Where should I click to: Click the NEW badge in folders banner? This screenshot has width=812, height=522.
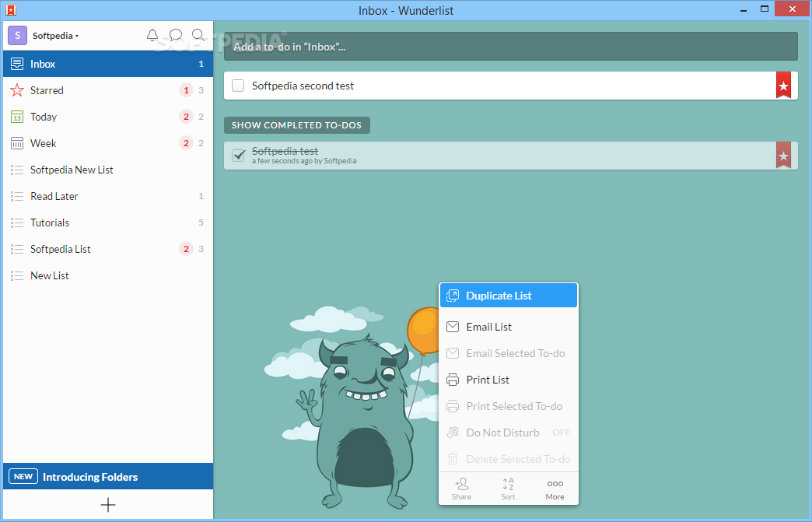click(x=23, y=476)
